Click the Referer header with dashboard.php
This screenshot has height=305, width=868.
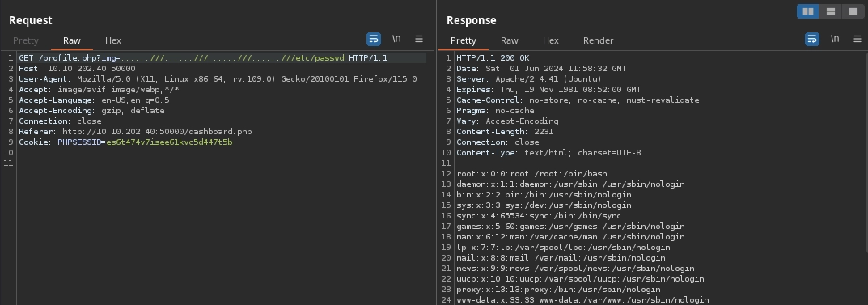[x=135, y=132]
